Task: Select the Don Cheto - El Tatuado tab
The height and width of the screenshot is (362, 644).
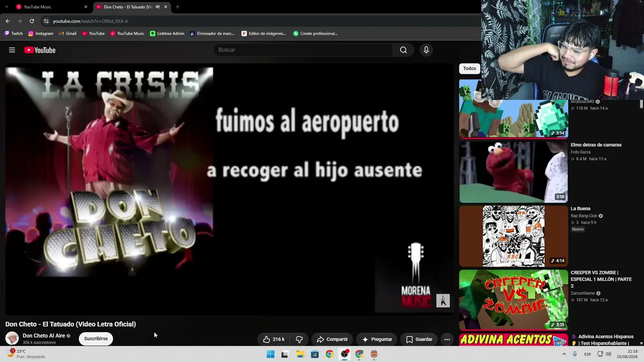Action: coord(131,7)
